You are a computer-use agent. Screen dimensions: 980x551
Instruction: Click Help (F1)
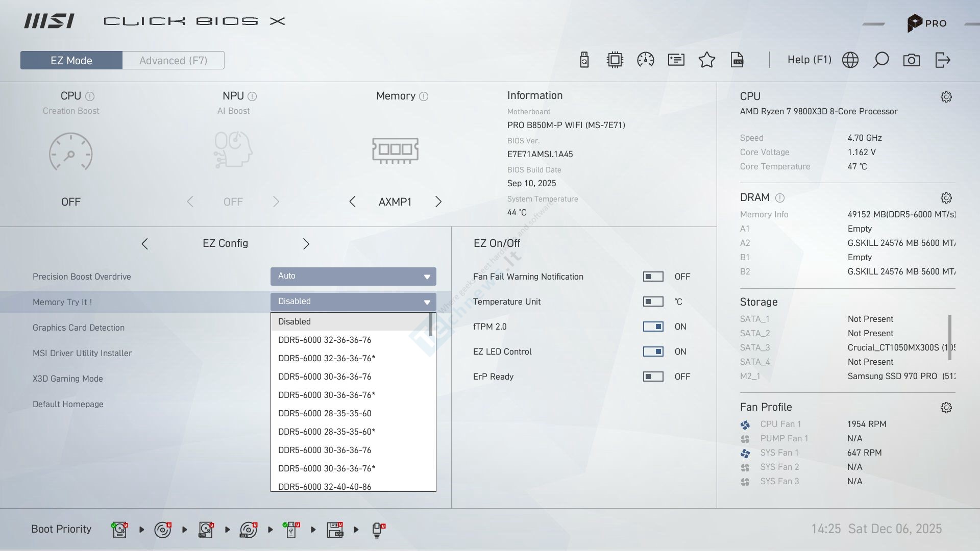click(x=809, y=60)
